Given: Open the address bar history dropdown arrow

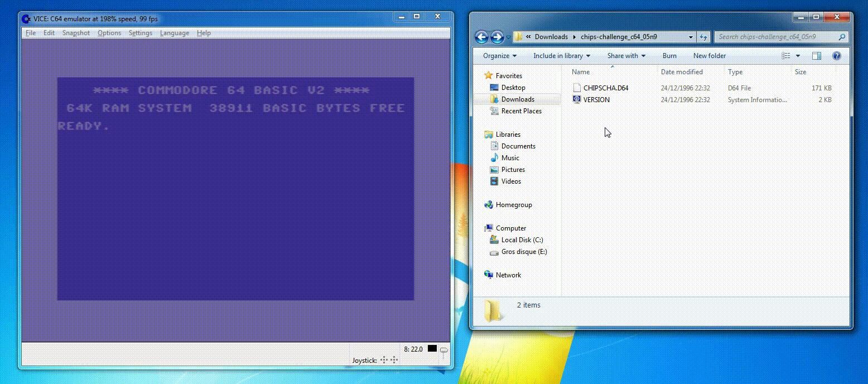Looking at the screenshot, I should [x=691, y=37].
